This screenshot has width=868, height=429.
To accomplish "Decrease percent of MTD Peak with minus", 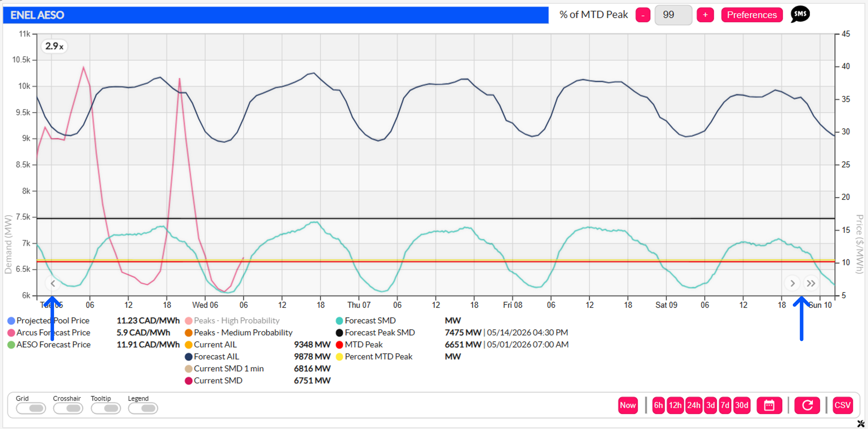I will (643, 15).
